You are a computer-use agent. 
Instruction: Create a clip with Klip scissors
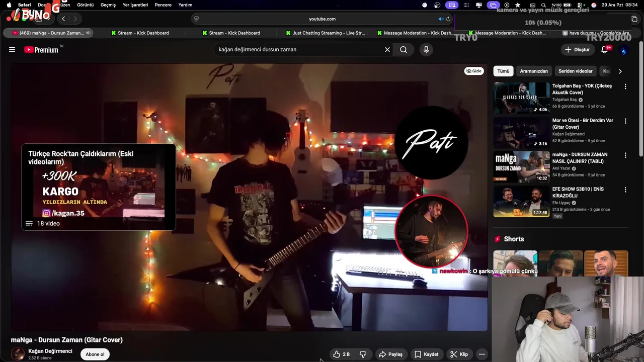point(459,354)
